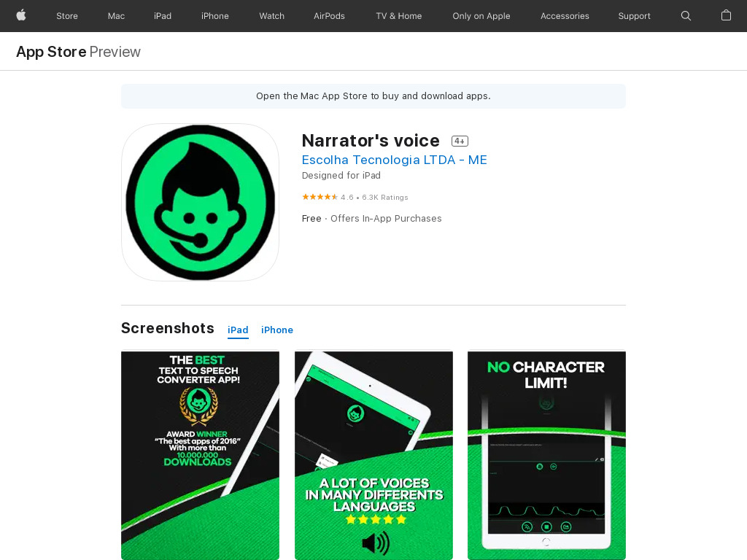Click the 4+ age rating badge
This screenshot has width=747, height=560.
pos(460,141)
